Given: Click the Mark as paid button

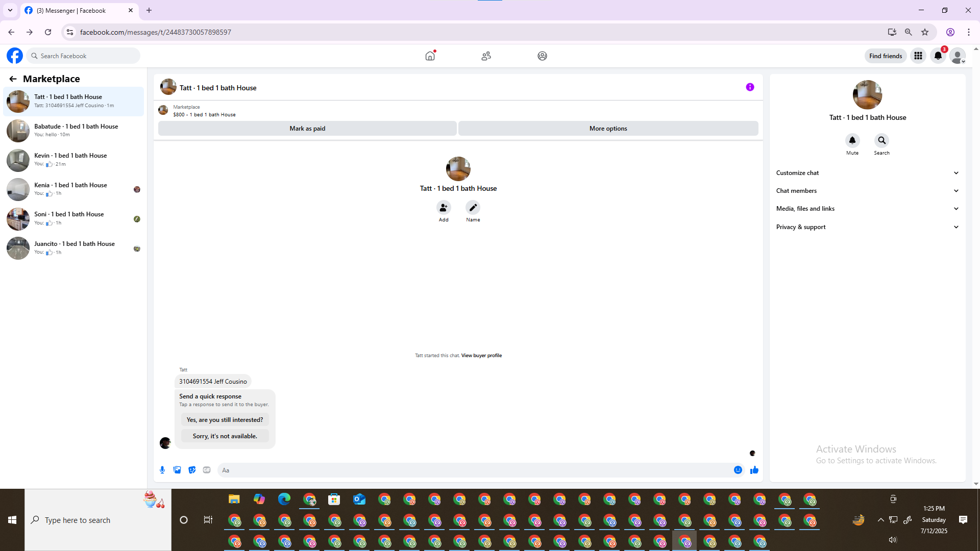Looking at the screenshot, I should click(307, 129).
